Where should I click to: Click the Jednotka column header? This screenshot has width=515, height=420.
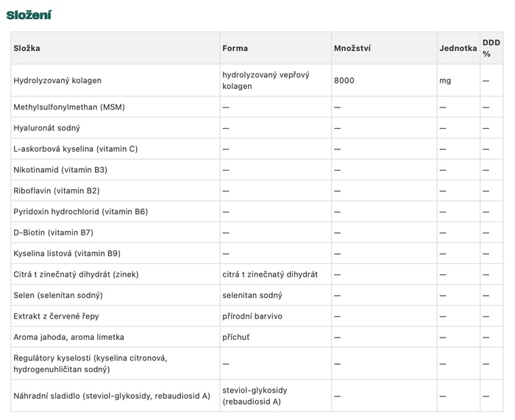(458, 49)
